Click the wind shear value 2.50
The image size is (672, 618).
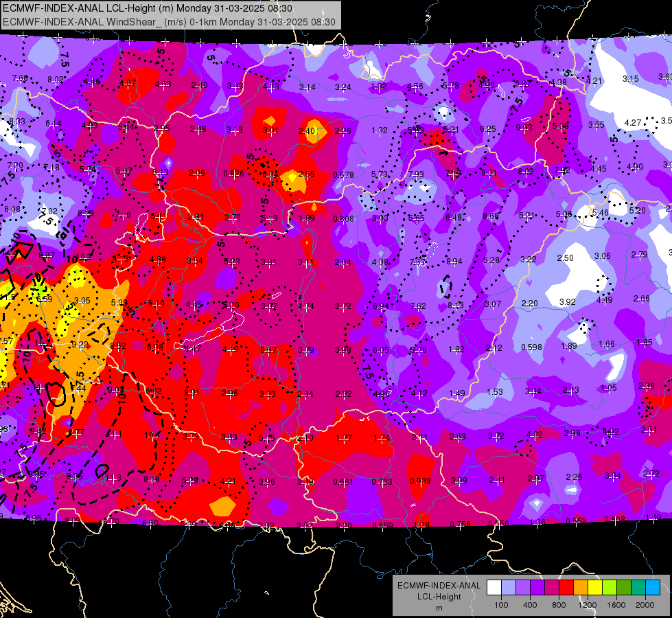(x=566, y=257)
